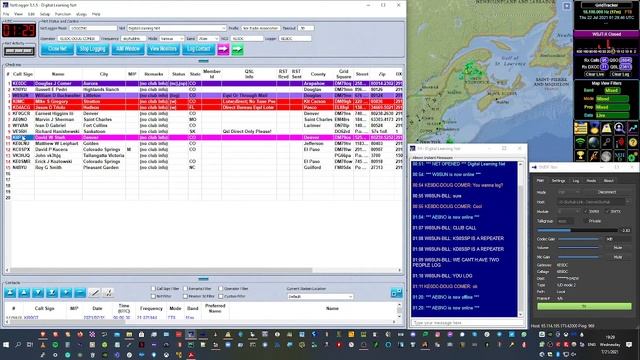Toggle the Private checkbox in DVSwitch window
The image size is (640, 360).
click(587, 221)
